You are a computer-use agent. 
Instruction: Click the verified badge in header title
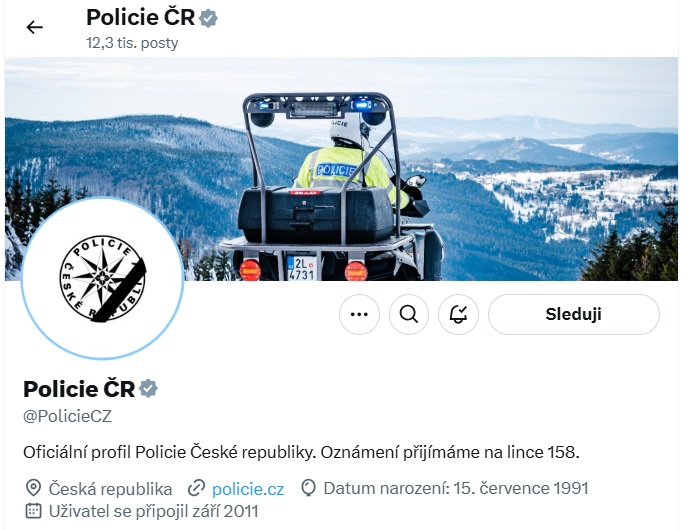click(x=208, y=19)
